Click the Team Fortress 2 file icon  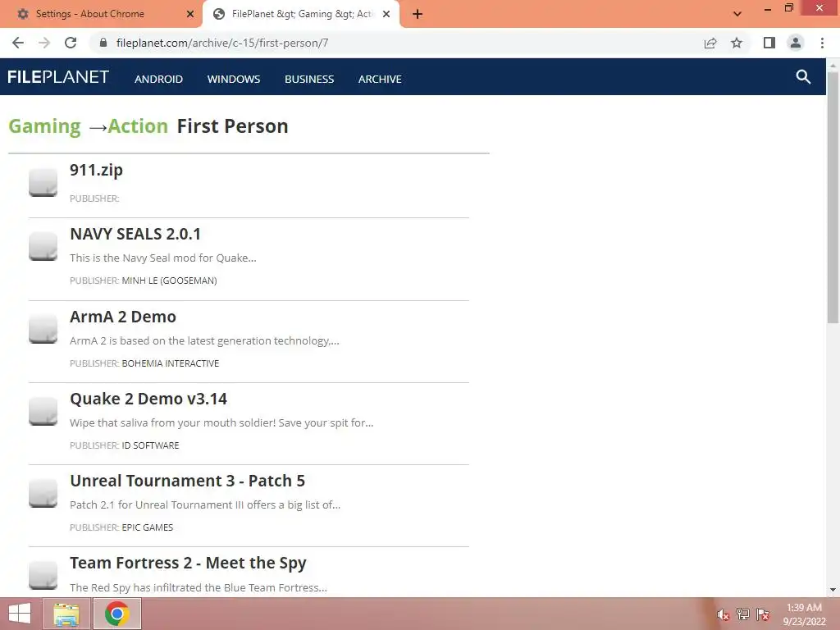point(43,575)
